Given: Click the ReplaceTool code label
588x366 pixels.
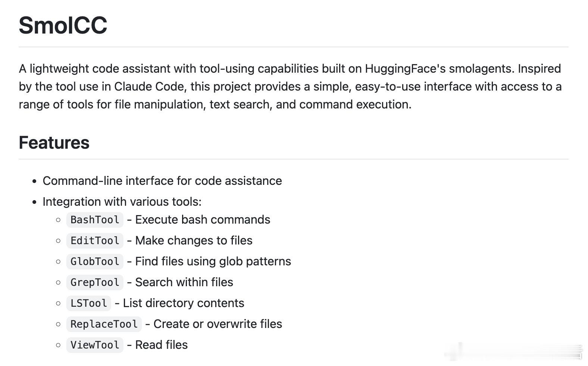Looking at the screenshot, I should [x=104, y=324].
